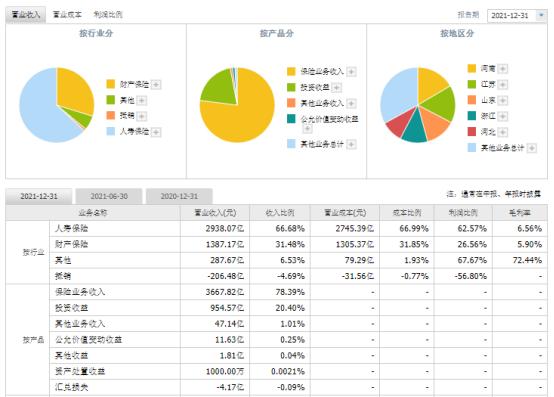Click plus icon next to 浙江
Screen dimensions: 554x397
503,116
